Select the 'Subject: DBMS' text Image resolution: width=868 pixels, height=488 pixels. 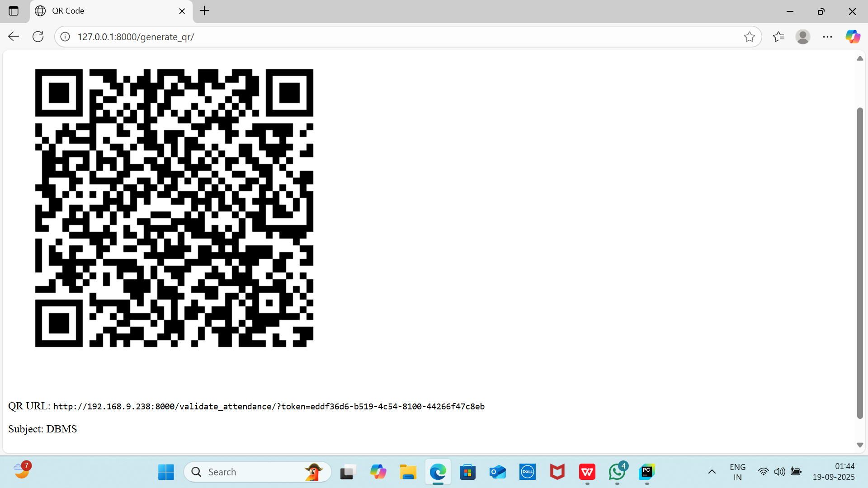pos(42,429)
